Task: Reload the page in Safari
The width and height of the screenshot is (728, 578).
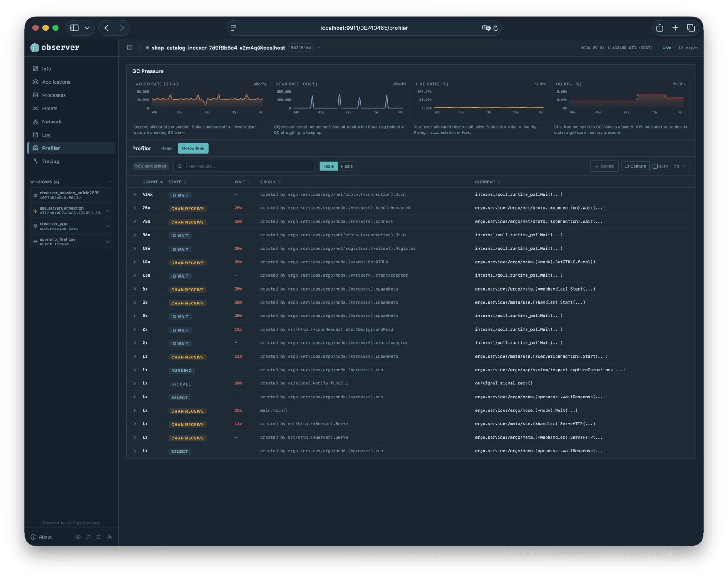Action: [x=496, y=28]
